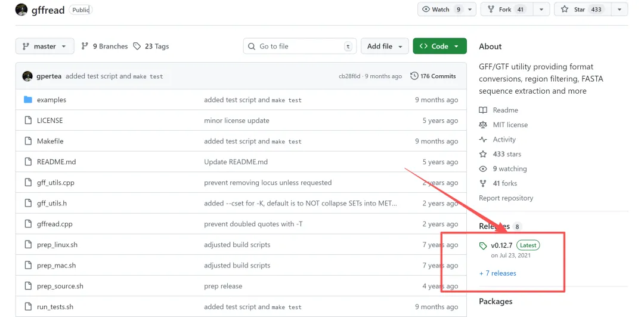Viewport: 644px width, 317px height.
Task: Open the + 7 releases link
Action: [498, 273]
